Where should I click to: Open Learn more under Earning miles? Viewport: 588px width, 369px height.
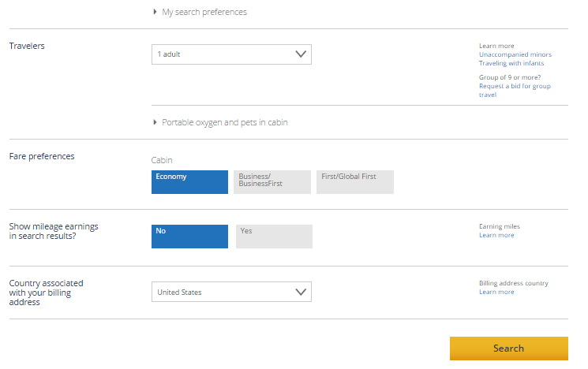[496, 235]
